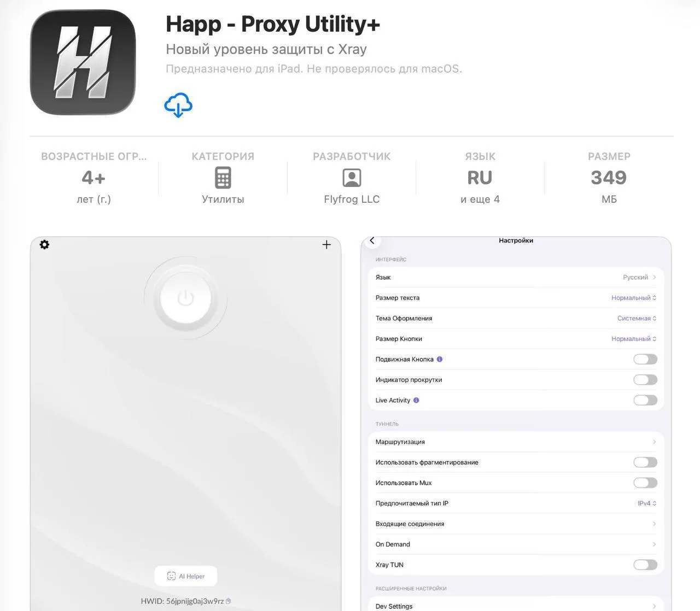Open preferred IP type dropdown IPv4
Image resolution: width=700 pixels, height=611 pixels.
point(647,503)
